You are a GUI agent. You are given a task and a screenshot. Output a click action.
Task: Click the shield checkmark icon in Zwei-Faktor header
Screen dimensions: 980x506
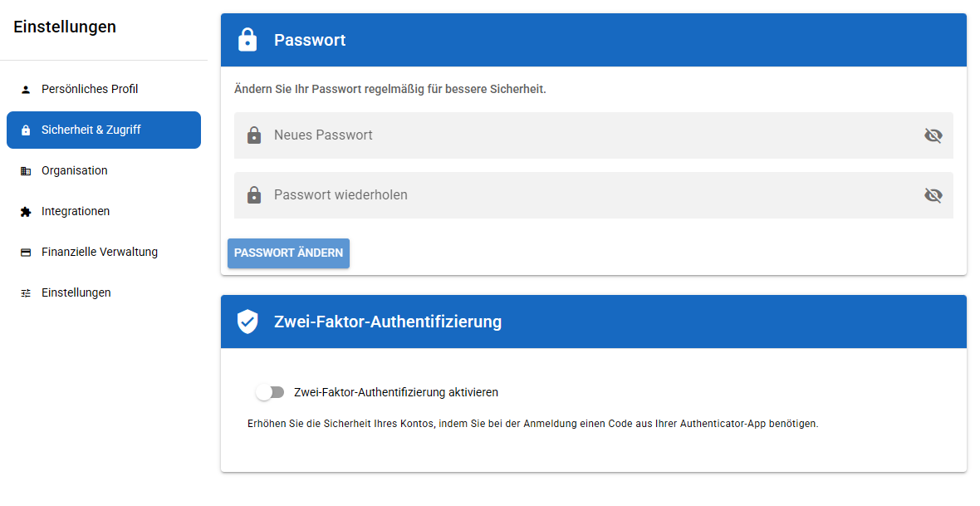click(x=247, y=322)
